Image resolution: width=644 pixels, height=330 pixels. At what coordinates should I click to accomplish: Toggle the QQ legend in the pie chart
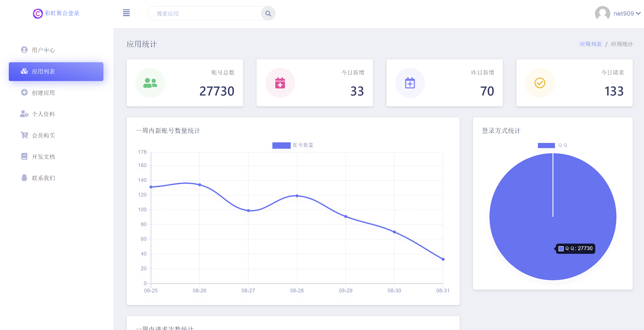pos(546,145)
